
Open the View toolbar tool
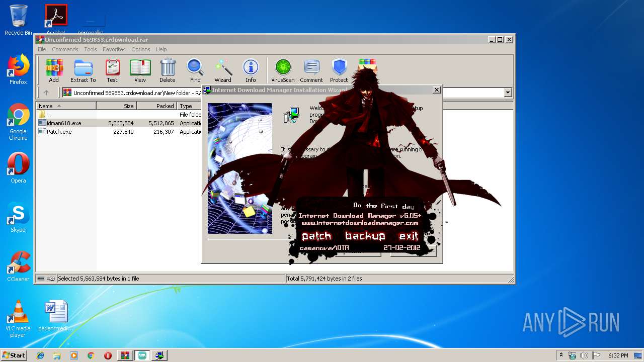[x=140, y=70]
